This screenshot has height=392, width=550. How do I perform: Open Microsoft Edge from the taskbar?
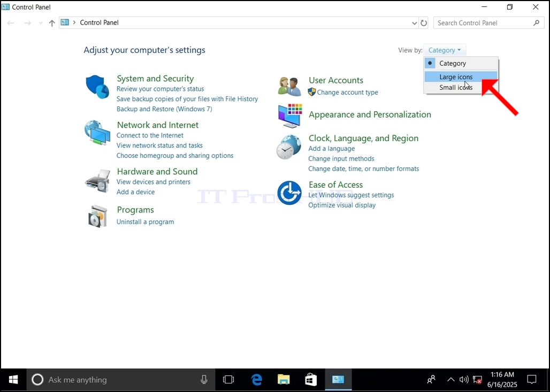pos(256,380)
